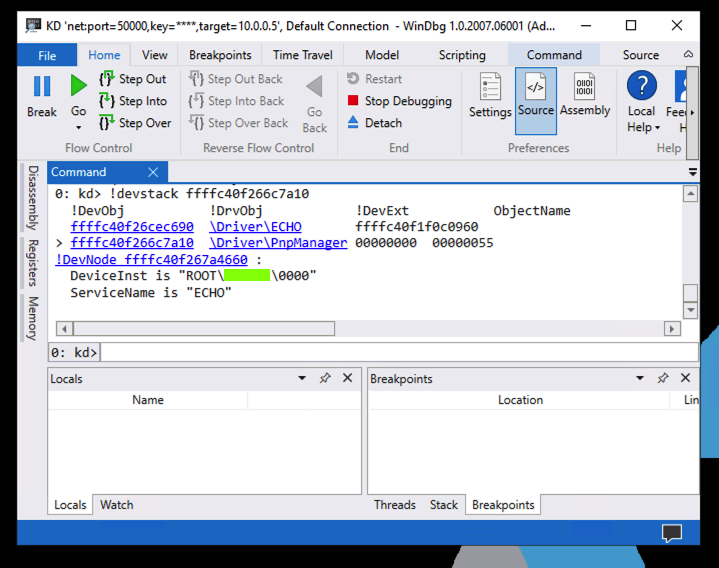The image size is (719, 568).
Task: Click the Go Back arrow icon
Action: [x=315, y=86]
